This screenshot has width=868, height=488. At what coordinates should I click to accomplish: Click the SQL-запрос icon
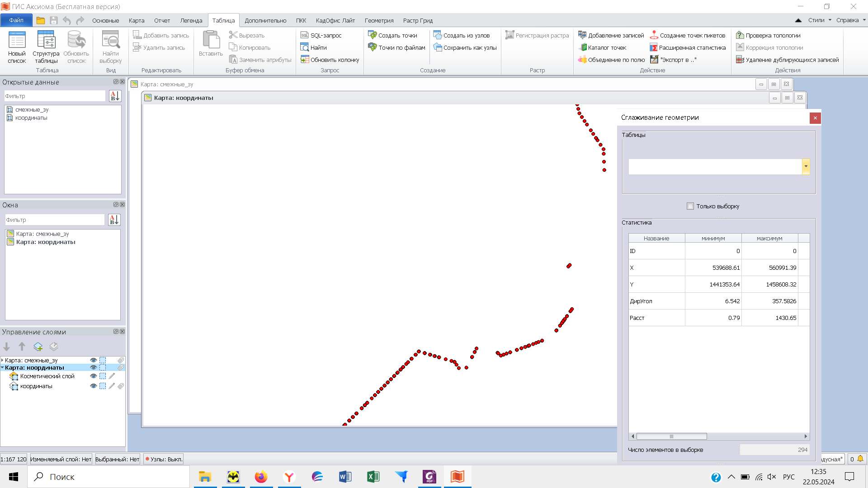[x=305, y=35]
